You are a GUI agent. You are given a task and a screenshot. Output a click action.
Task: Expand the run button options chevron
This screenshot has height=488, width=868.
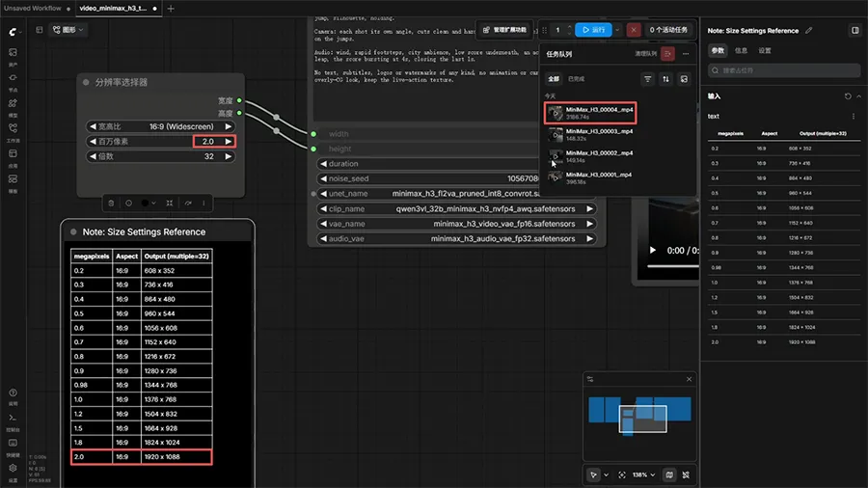[x=616, y=30]
